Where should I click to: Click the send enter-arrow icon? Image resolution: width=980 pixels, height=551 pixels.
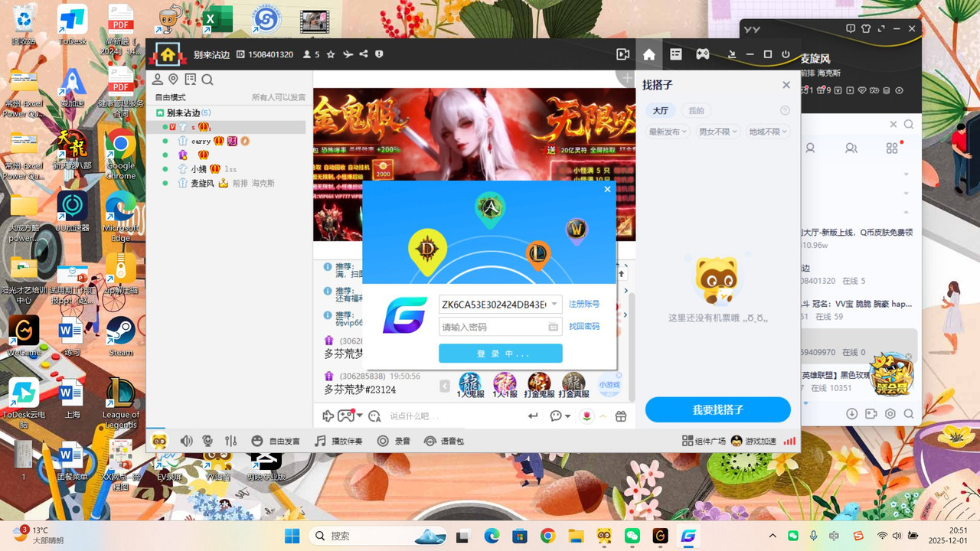tap(533, 416)
